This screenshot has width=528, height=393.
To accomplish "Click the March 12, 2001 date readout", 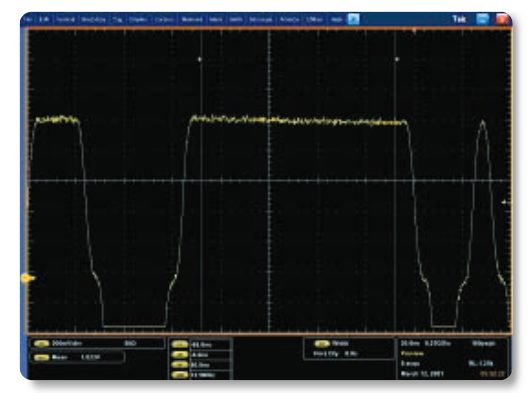I will click(422, 374).
